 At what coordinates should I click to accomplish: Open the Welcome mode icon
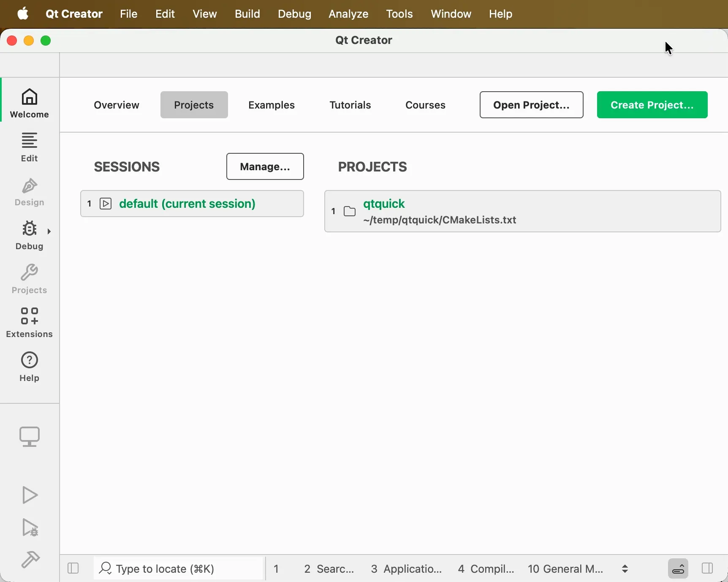[29, 103]
